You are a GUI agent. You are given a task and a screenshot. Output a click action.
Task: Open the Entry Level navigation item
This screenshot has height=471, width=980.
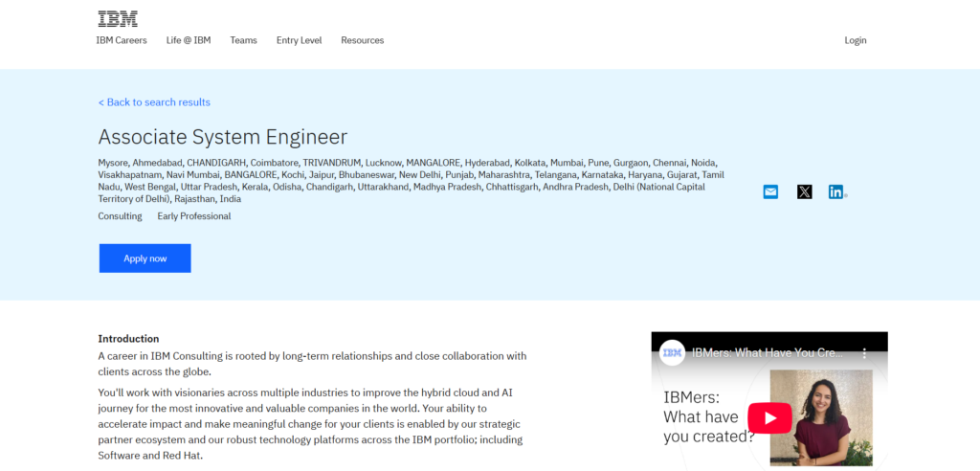click(299, 40)
